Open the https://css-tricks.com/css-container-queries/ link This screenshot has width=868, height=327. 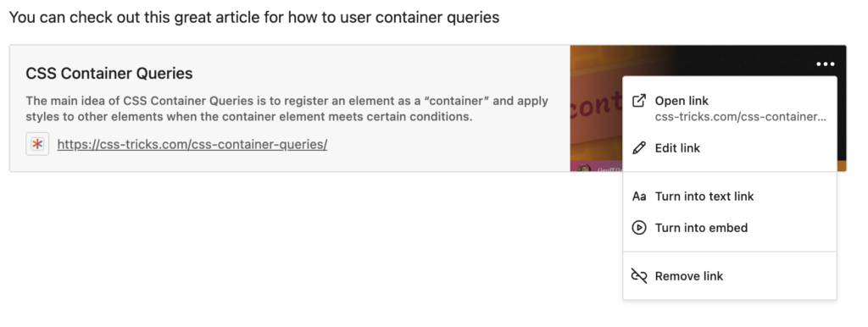[x=192, y=144]
